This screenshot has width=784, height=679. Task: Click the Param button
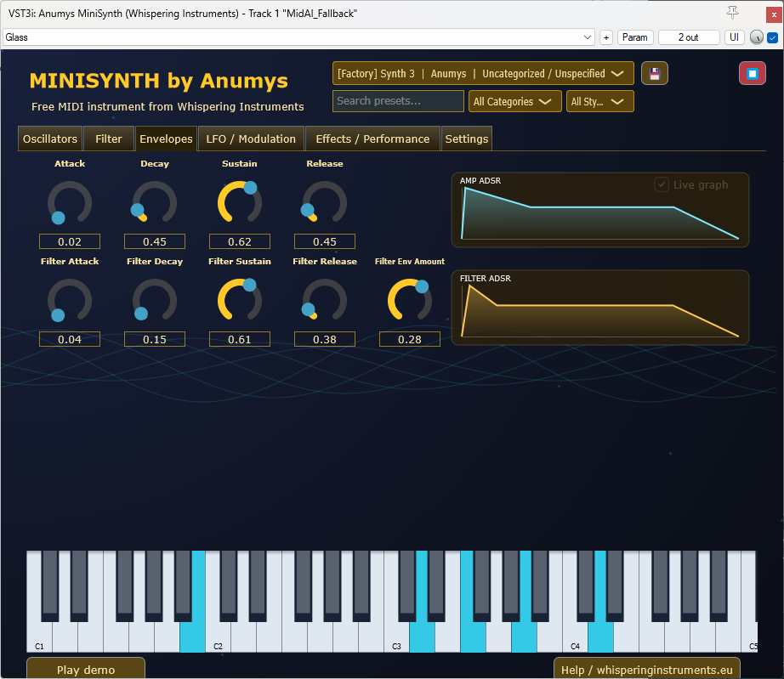coord(635,37)
